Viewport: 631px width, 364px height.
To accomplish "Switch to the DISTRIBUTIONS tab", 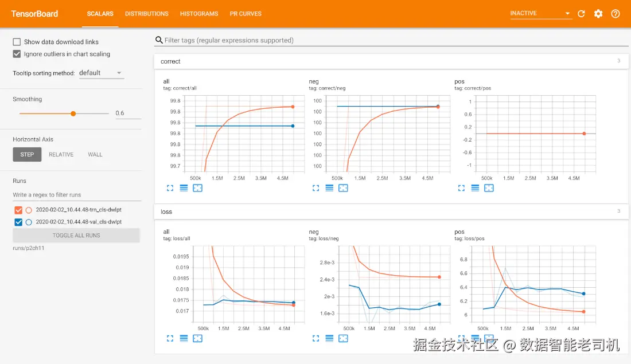I will [x=146, y=14].
